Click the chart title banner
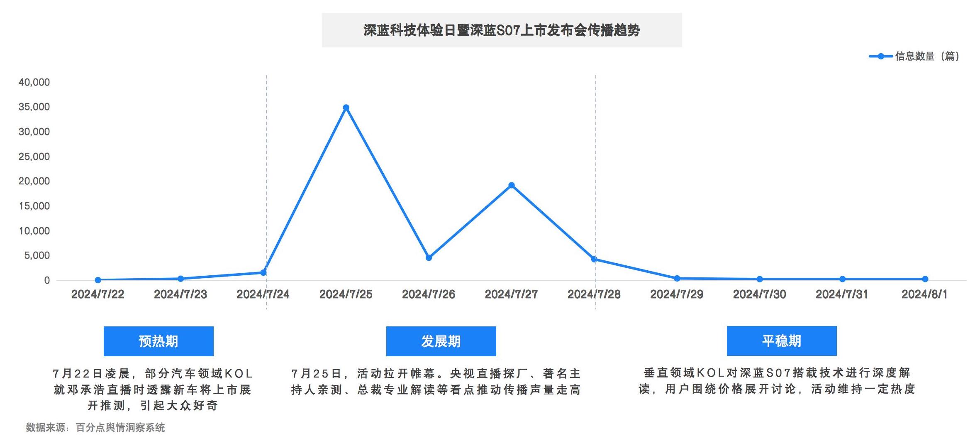 [x=501, y=29]
